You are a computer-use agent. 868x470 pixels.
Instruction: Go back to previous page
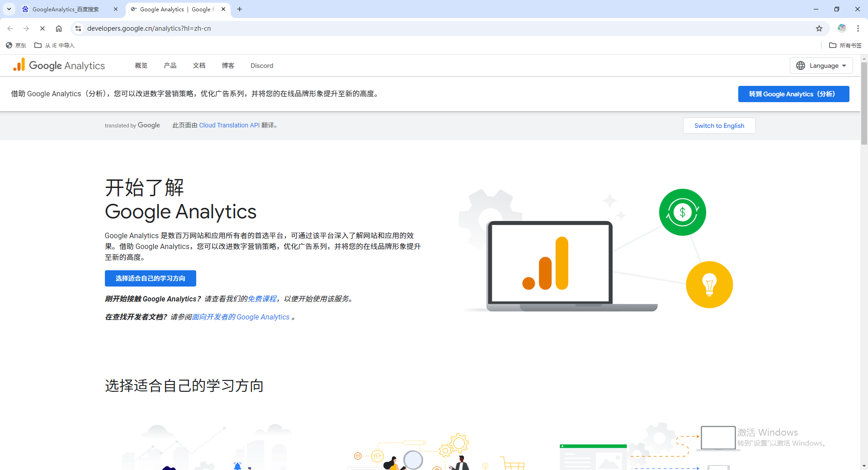tap(10, 28)
